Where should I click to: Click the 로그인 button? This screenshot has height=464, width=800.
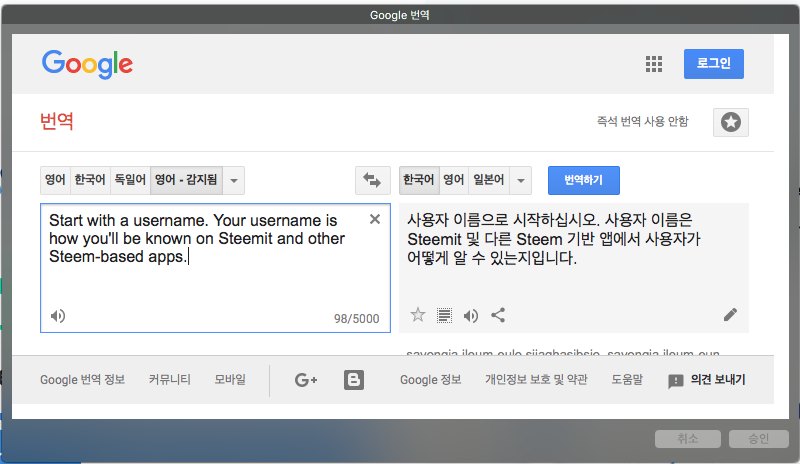pos(714,64)
